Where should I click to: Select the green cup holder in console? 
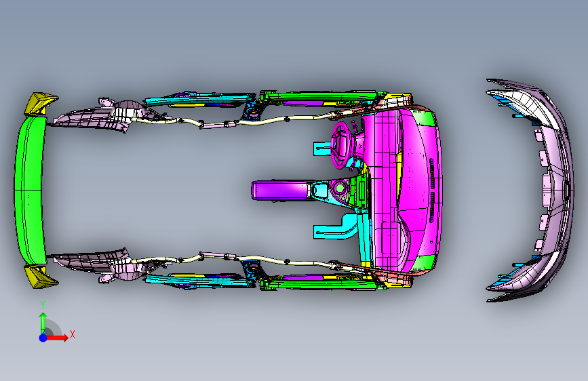(340, 188)
